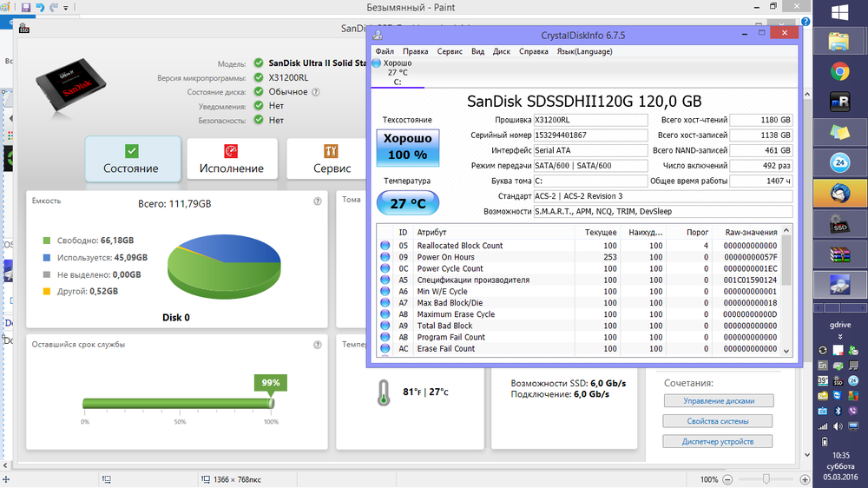The width and height of the screenshot is (868, 488).
Task: Click the Свойства системы button
Action: [718, 421]
